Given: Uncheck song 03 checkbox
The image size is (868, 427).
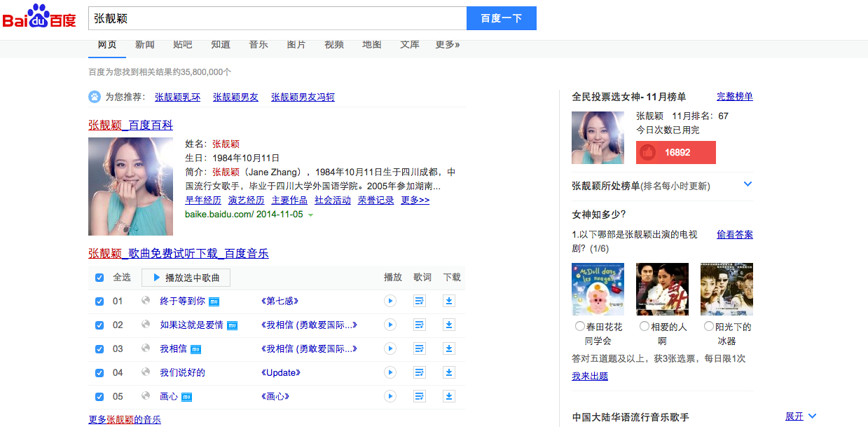Looking at the screenshot, I should [99, 349].
